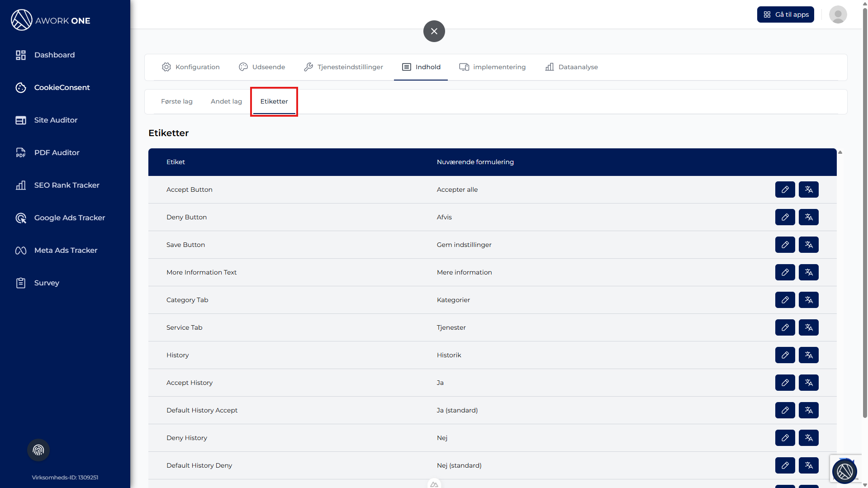Open CookieConsent in the sidebar
The height and width of the screenshot is (488, 868).
point(62,87)
